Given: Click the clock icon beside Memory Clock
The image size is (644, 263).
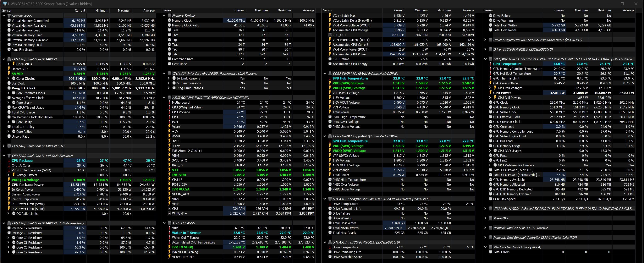Looking at the screenshot, I should click(169, 20).
